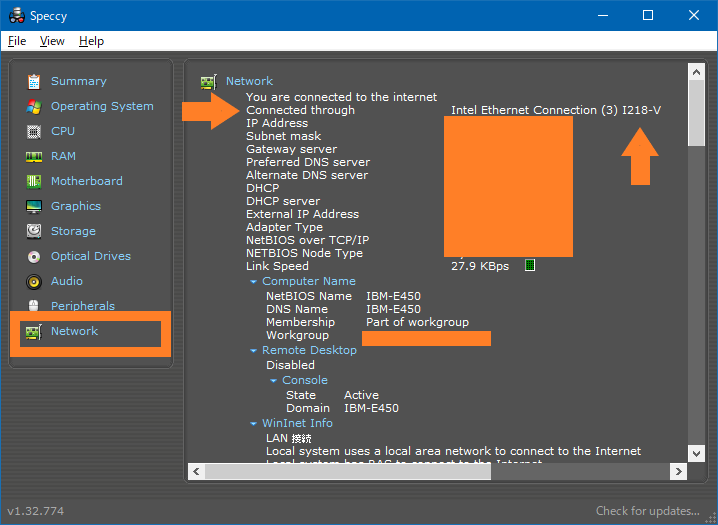
Task: Click the version v1.32.774 text
Action: coord(36,511)
